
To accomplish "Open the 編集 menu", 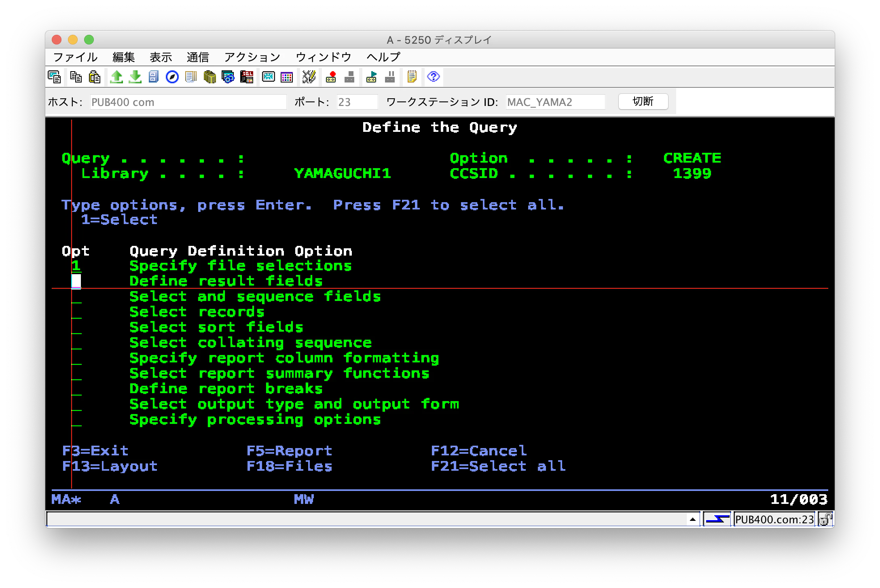I will point(124,57).
